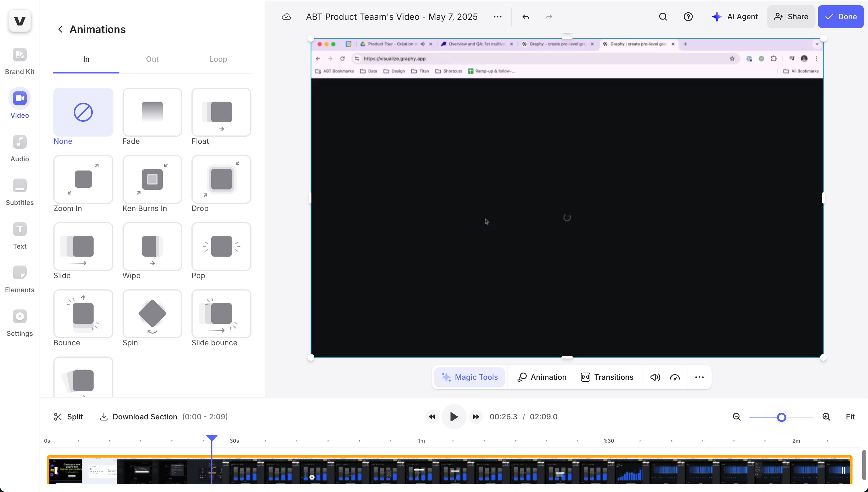This screenshot has height=492, width=868.
Task: Open the AI Agent
Action: point(735,17)
